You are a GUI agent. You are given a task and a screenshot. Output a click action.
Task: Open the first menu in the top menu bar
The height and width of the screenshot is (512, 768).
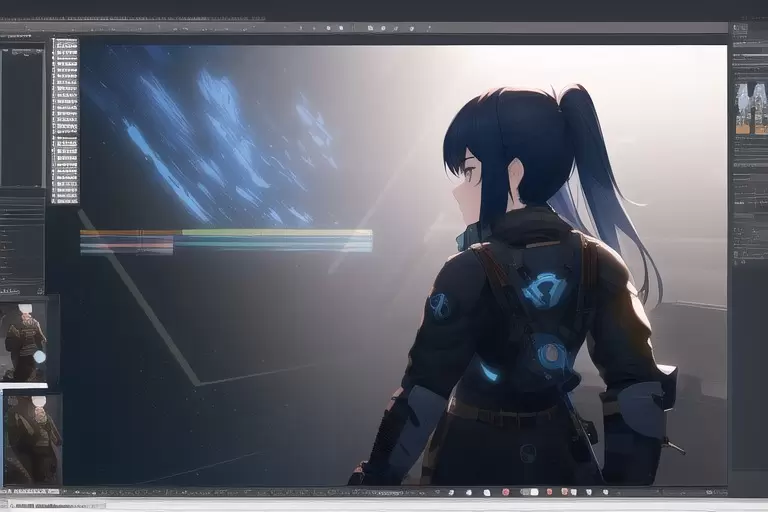[x=12, y=18]
